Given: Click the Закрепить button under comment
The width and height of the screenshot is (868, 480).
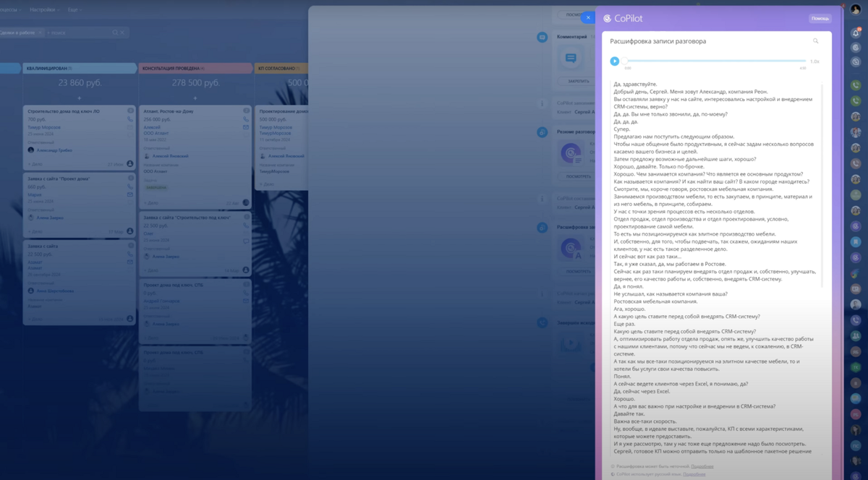Looking at the screenshot, I should (x=578, y=81).
